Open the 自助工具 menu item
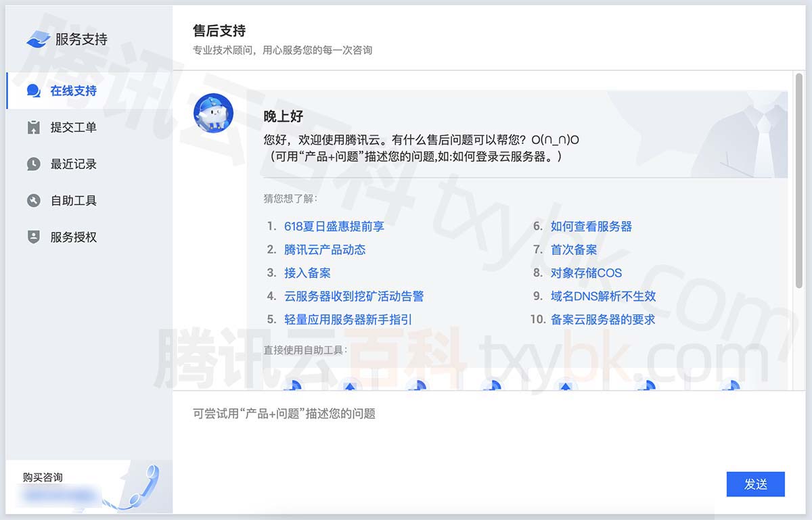The width and height of the screenshot is (812, 520). 89,200
